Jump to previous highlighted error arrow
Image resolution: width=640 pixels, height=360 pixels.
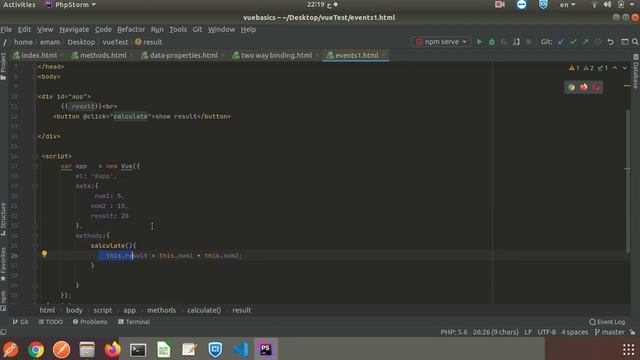point(615,68)
